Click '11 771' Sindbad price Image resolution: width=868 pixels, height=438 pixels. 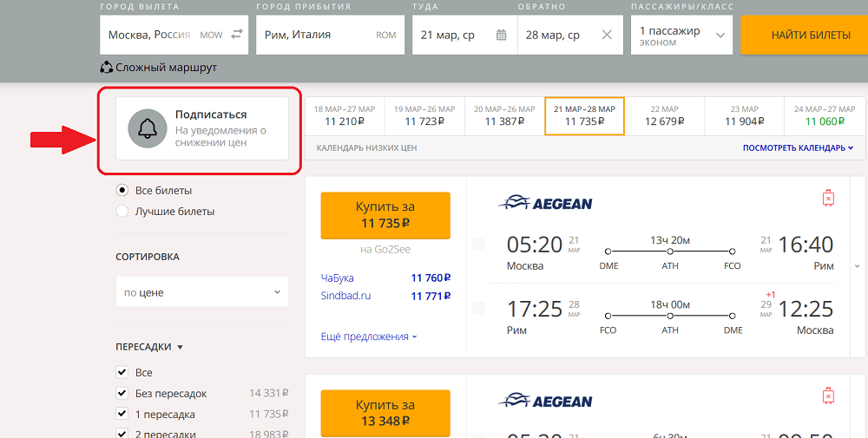click(x=431, y=296)
